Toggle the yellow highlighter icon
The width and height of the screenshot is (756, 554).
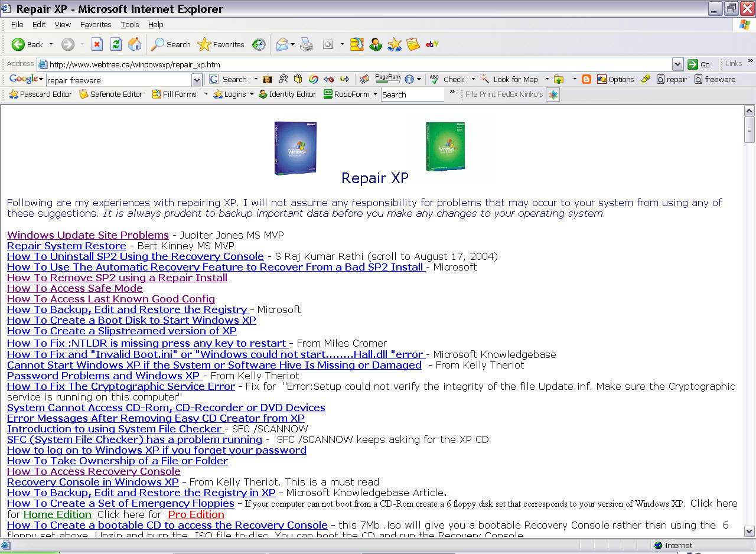point(646,79)
